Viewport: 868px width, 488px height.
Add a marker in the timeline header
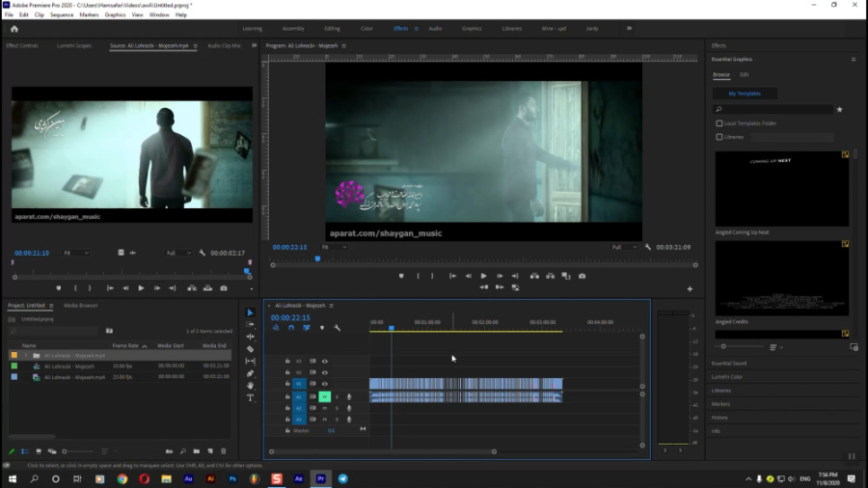[322, 328]
